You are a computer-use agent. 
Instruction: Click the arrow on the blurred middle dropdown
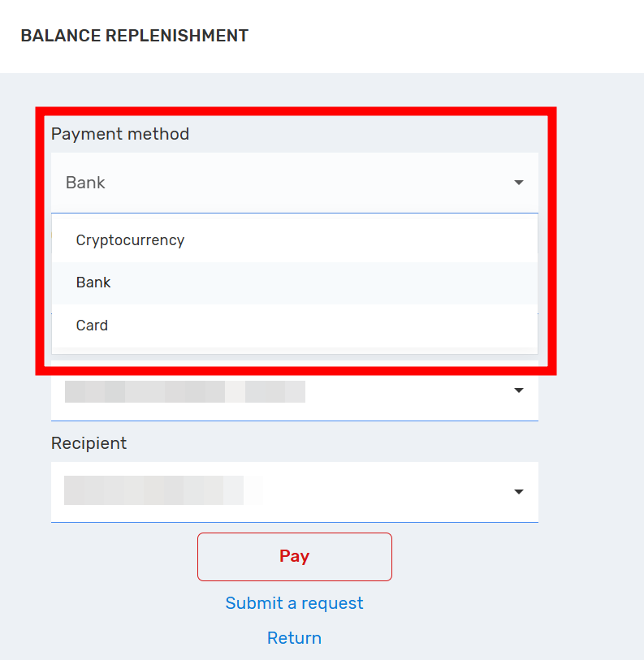click(519, 390)
